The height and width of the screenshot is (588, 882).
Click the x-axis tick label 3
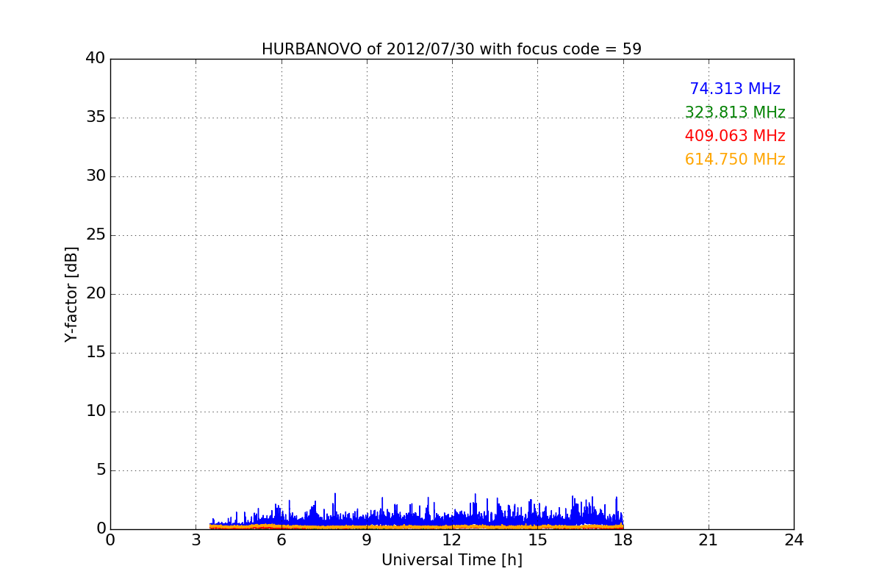tap(196, 540)
